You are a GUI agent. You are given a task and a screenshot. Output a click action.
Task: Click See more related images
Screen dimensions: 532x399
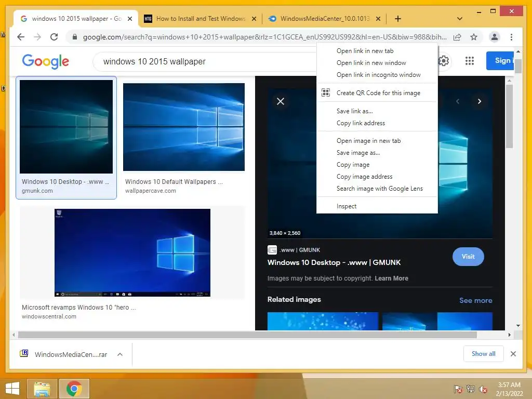[475, 300]
